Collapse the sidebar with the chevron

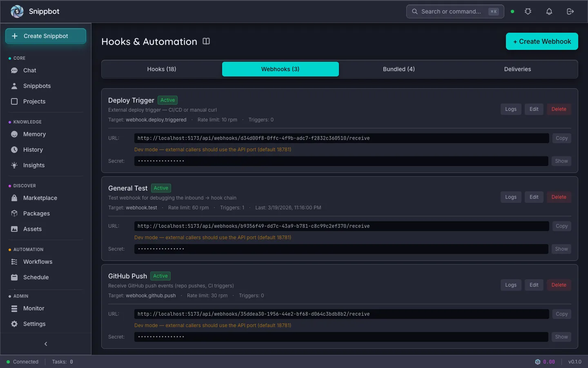pyautogui.click(x=46, y=344)
